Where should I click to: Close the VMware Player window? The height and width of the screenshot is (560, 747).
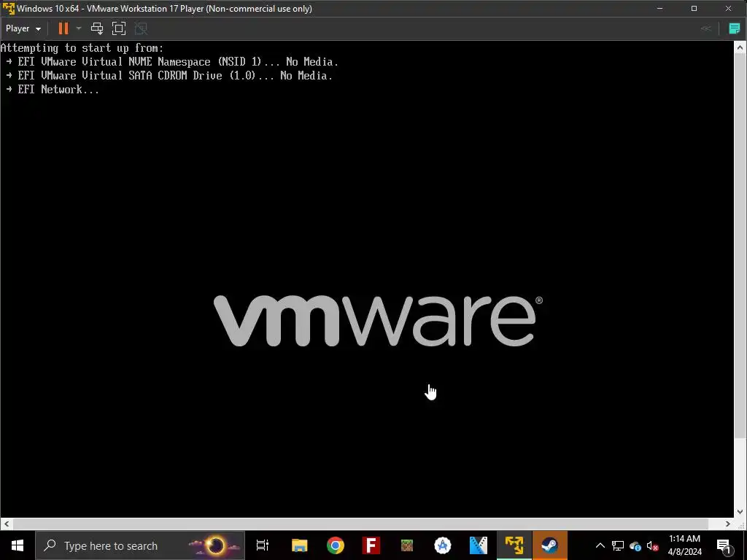(x=729, y=8)
